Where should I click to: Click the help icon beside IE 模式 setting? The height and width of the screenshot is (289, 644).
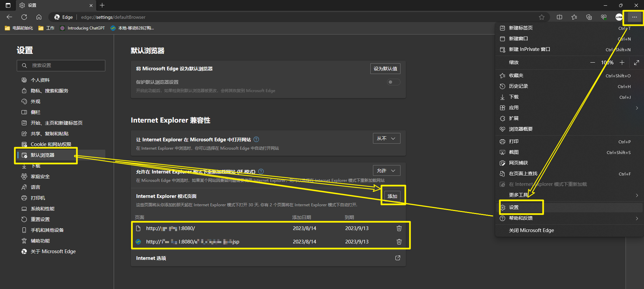tap(261, 171)
